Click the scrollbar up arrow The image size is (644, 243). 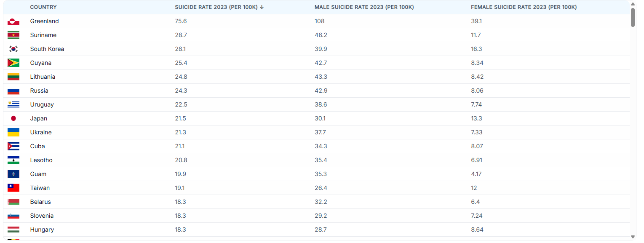coord(633,4)
